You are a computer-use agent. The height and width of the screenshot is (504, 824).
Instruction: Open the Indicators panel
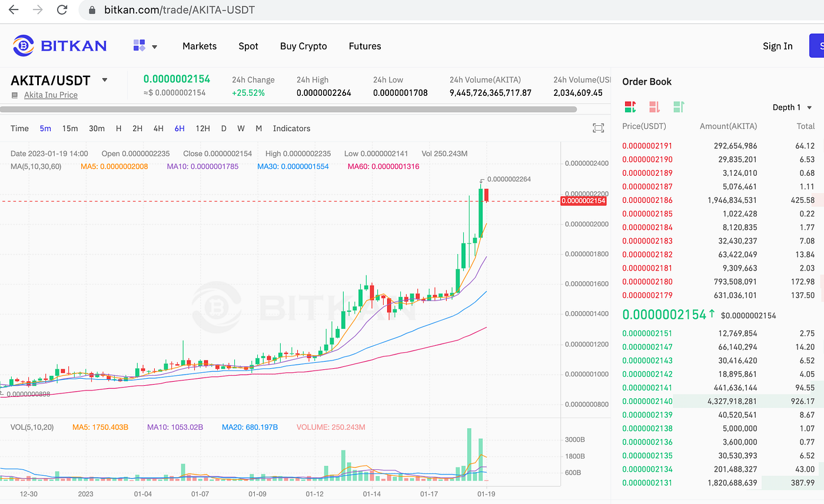pos(291,128)
